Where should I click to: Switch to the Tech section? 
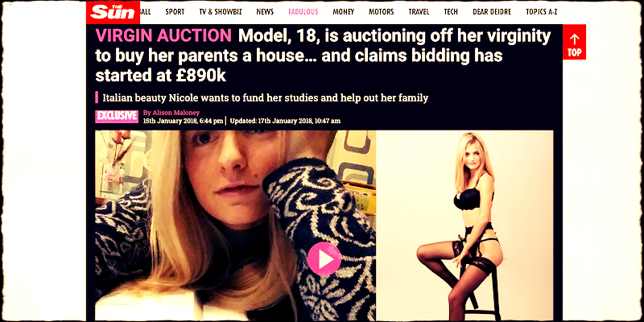(x=451, y=12)
